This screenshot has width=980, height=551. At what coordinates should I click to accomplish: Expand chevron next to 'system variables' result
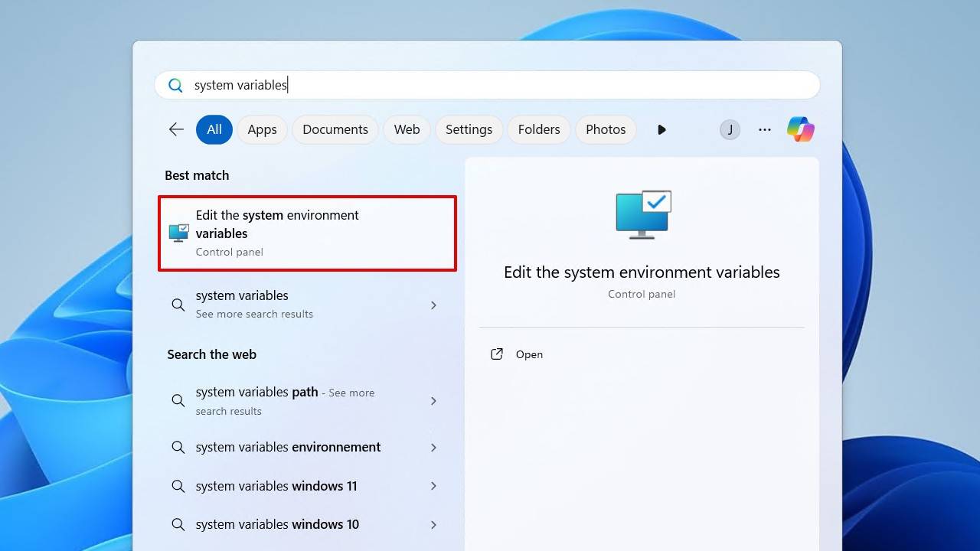(433, 305)
